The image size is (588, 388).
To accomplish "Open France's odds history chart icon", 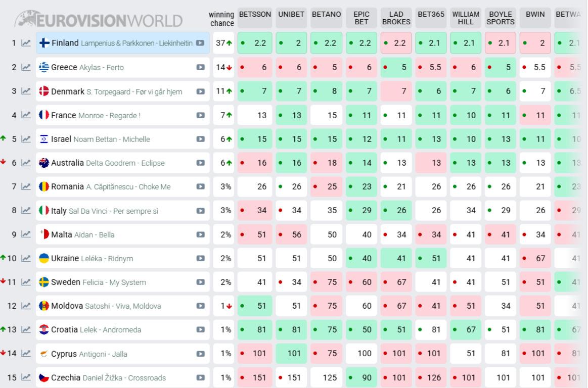I will (x=26, y=115).
